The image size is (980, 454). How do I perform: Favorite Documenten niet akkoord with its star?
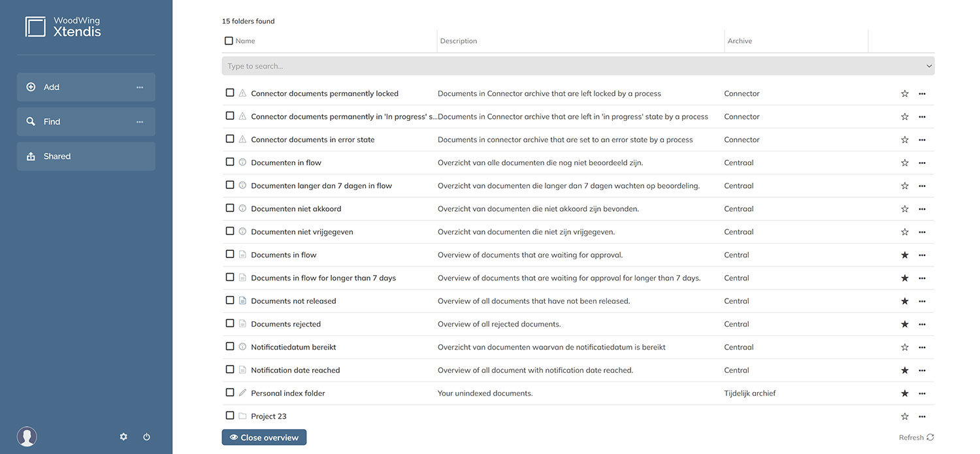pos(904,208)
